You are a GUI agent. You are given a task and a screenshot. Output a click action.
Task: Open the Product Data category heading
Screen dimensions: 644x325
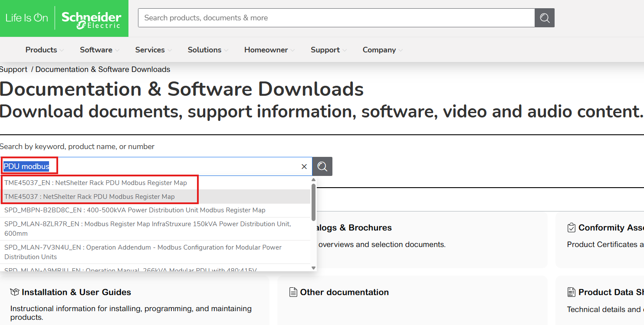pyautogui.click(x=611, y=292)
